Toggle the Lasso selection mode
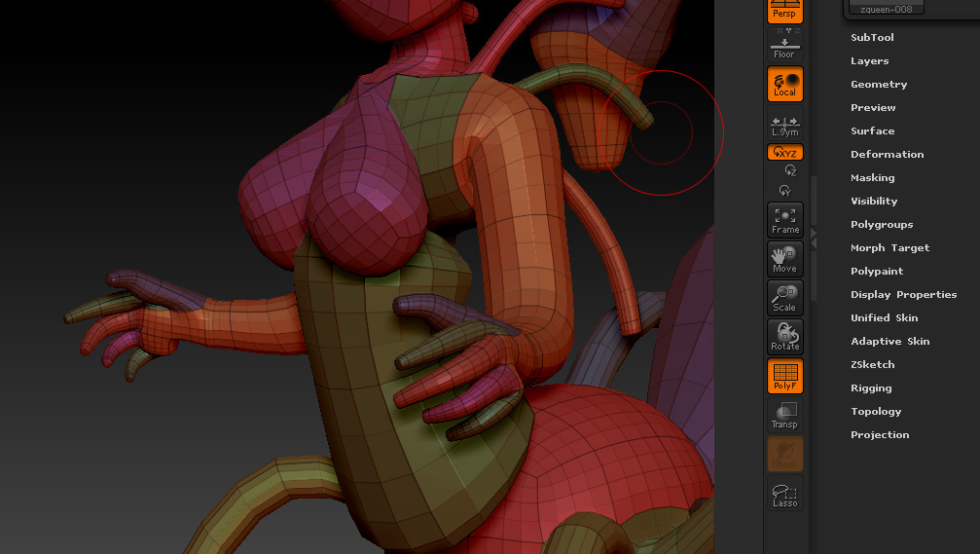Viewport: 980px width, 554px height. [x=785, y=493]
